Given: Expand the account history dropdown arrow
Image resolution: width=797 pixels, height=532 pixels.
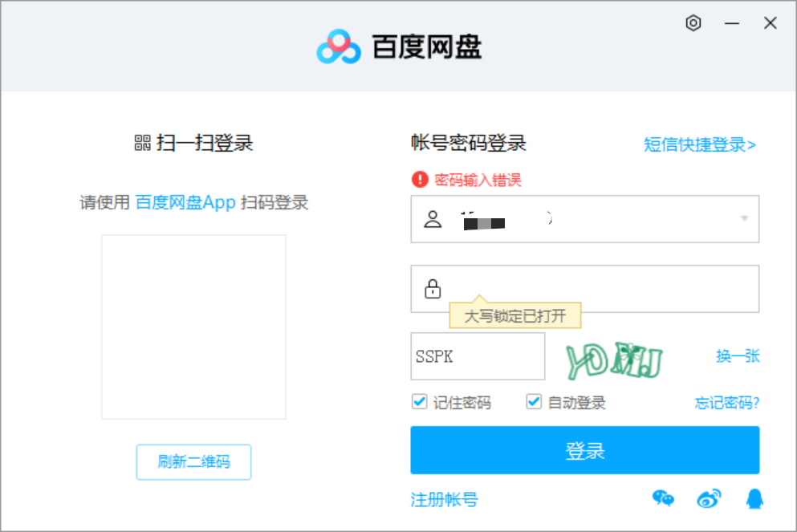Looking at the screenshot, I should pyautogui.click(x=744, y=218).
